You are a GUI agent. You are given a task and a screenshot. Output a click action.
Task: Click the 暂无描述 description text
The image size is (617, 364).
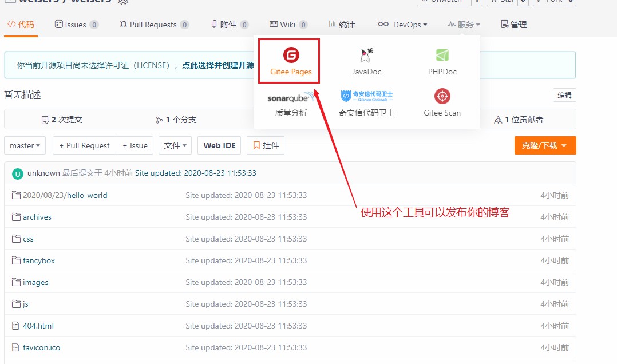point(22,95)
